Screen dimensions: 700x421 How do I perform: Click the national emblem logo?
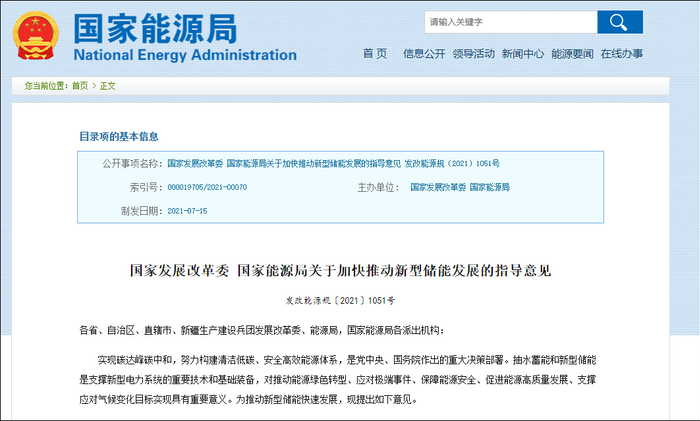[36, 36]
